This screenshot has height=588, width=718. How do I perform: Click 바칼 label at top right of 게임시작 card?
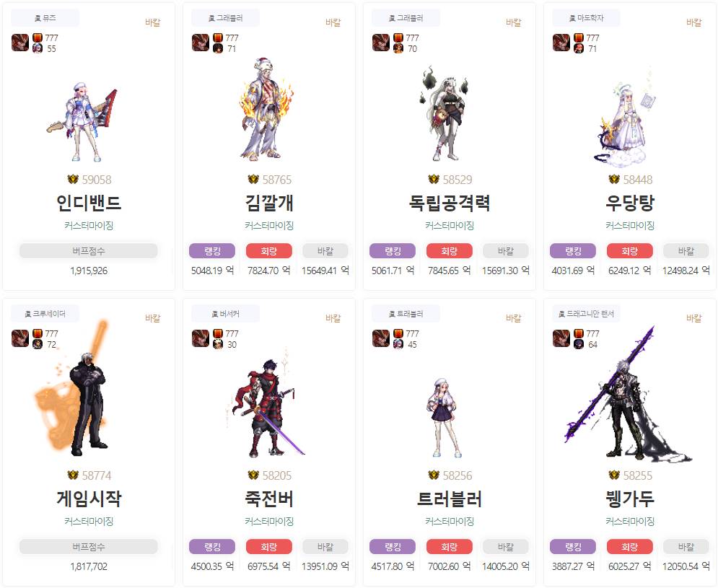(x=152, y=318)
